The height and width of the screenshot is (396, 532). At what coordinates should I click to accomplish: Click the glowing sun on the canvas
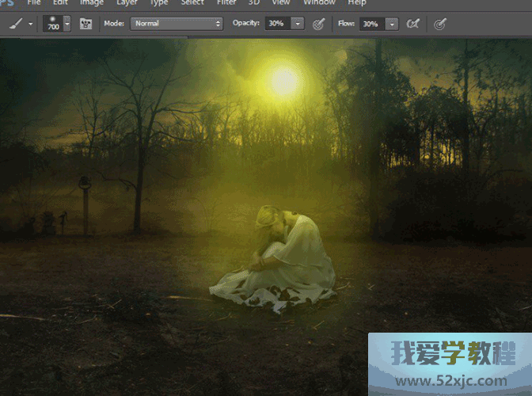[283, 79]
